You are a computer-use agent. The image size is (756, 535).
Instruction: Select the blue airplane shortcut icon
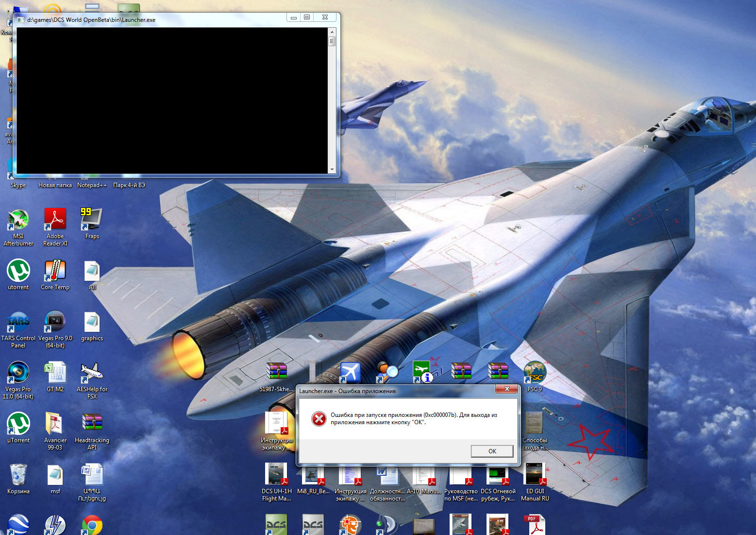[350, 372]
